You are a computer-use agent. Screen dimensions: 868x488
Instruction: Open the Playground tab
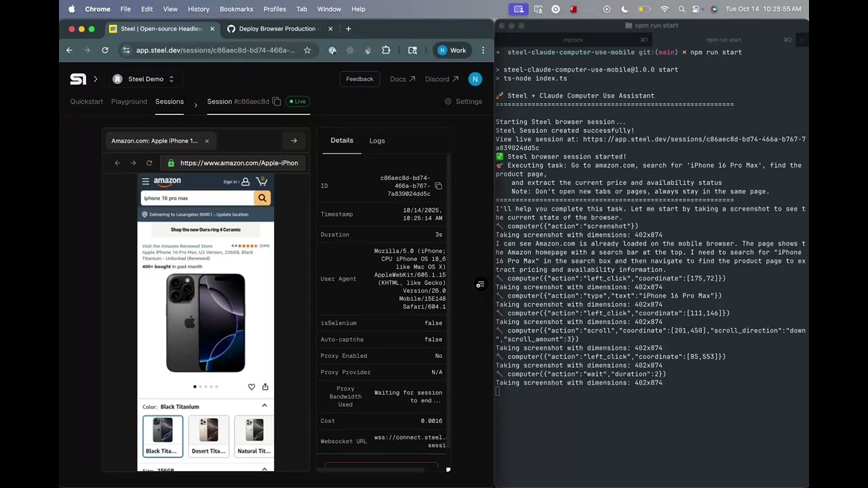point(129,102)
